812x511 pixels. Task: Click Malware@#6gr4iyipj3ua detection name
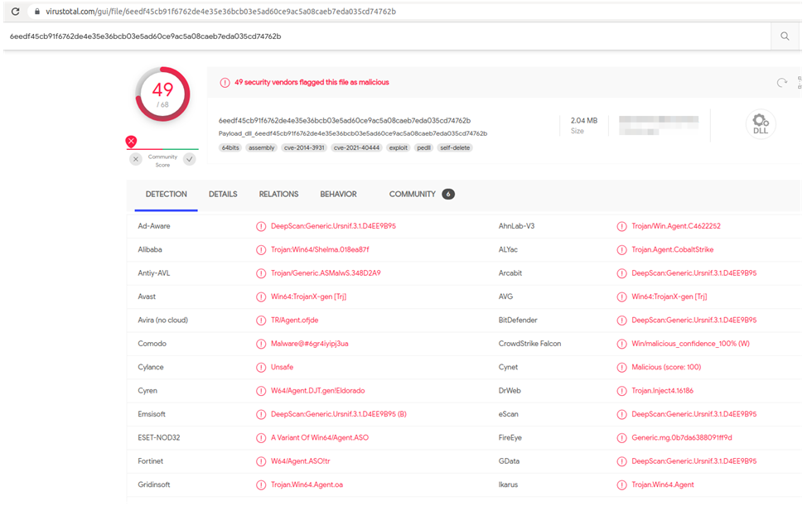[310, 344]
